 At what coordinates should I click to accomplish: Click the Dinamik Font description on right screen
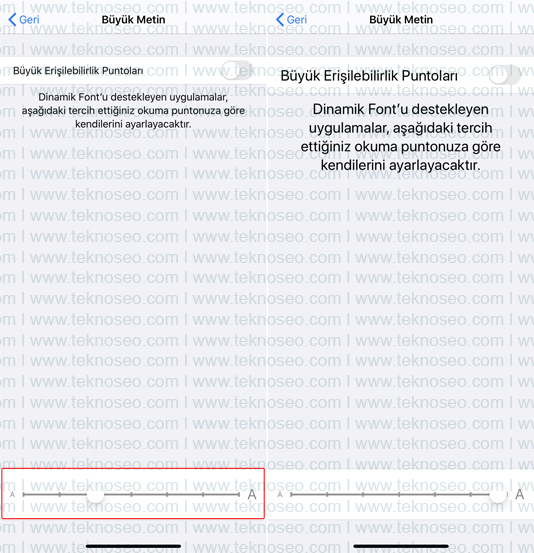click(x=401, y=137)
